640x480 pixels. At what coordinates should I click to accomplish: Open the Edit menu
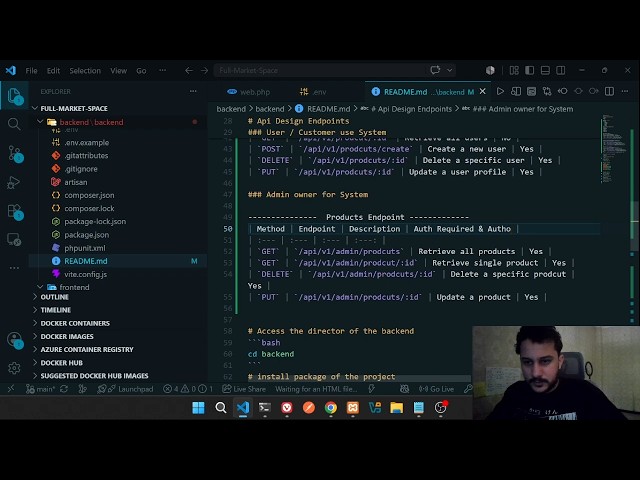point(53,71)
